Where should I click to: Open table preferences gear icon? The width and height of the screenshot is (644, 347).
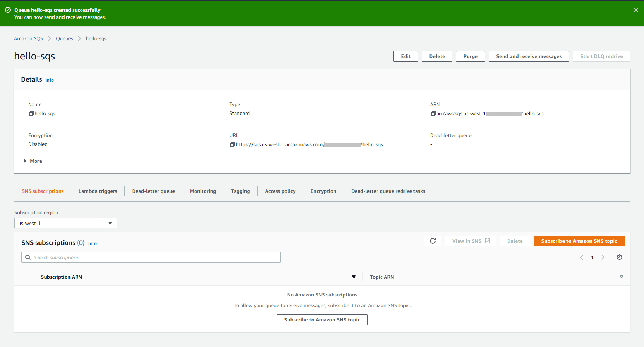619,257
